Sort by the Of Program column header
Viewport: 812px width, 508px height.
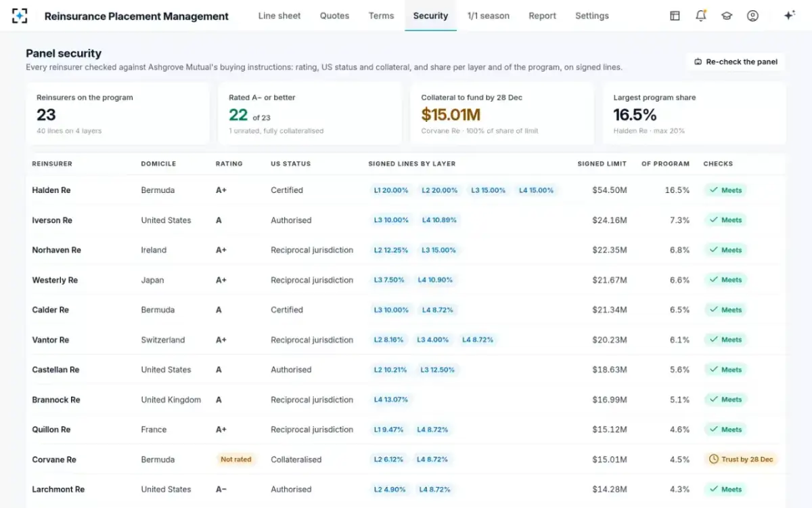pyautogui.click(x=665, y=164)
